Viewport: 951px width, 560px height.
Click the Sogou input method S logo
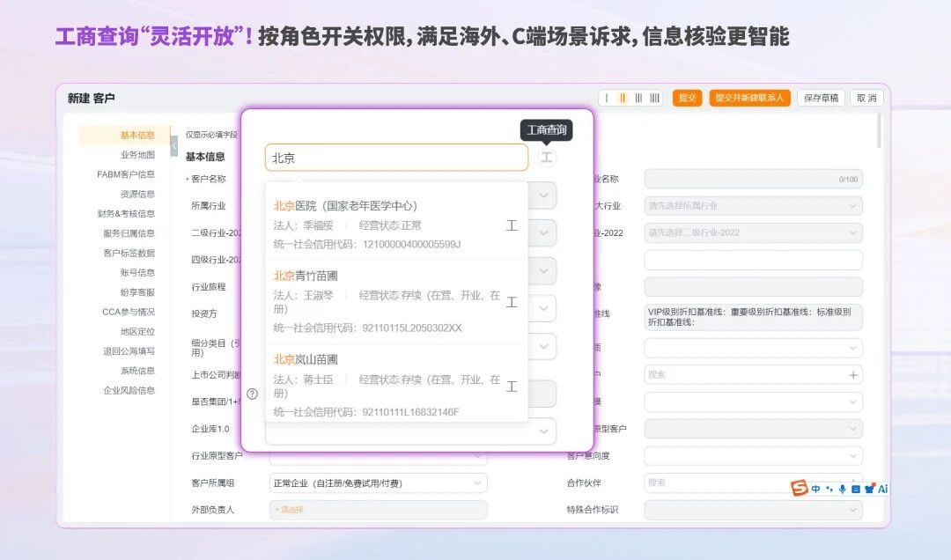799,488
